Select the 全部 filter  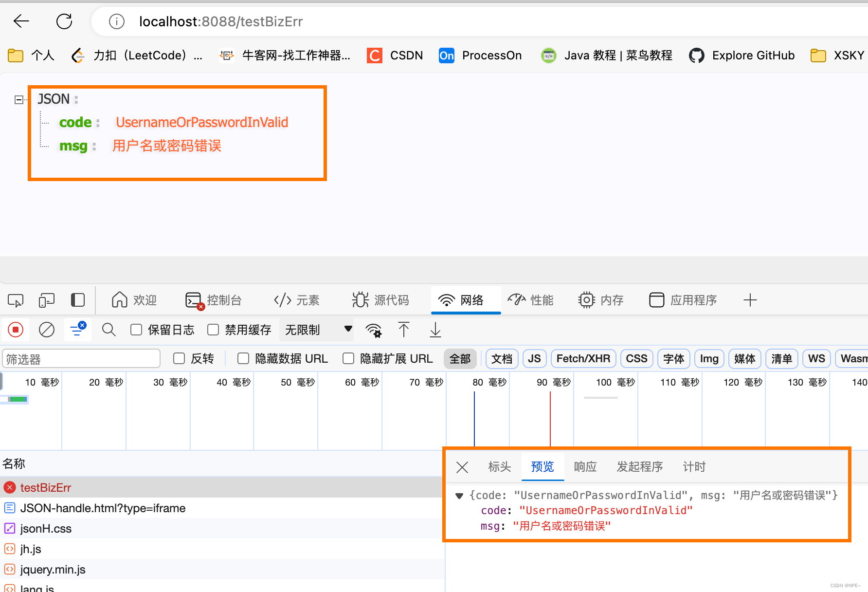click(460, 359)
